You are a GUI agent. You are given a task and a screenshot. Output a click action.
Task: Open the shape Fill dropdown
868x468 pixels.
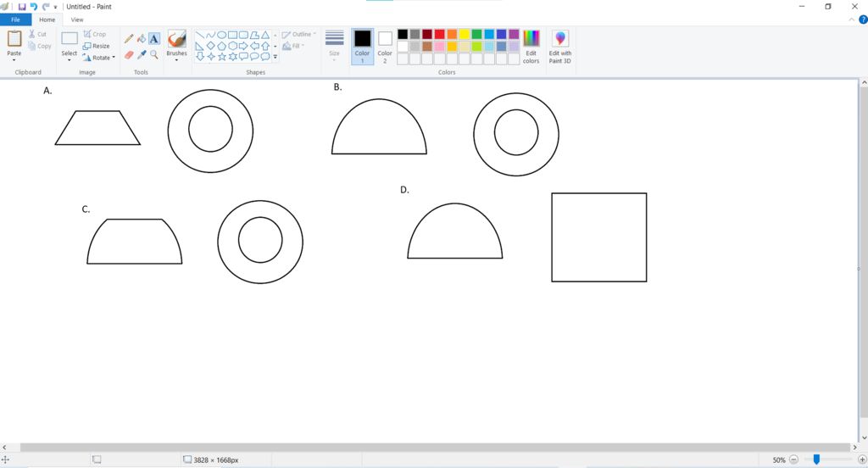click(293, 46)
